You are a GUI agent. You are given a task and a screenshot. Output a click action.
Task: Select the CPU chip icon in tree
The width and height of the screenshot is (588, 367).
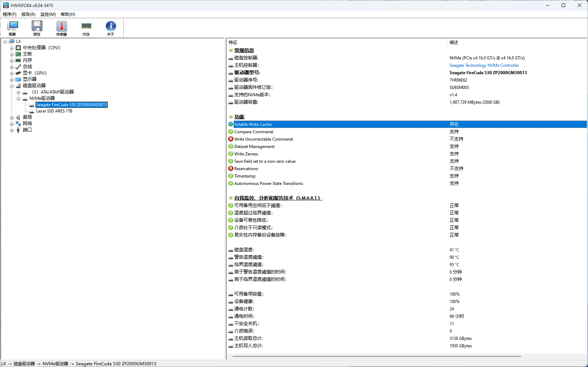pos(18,48)
